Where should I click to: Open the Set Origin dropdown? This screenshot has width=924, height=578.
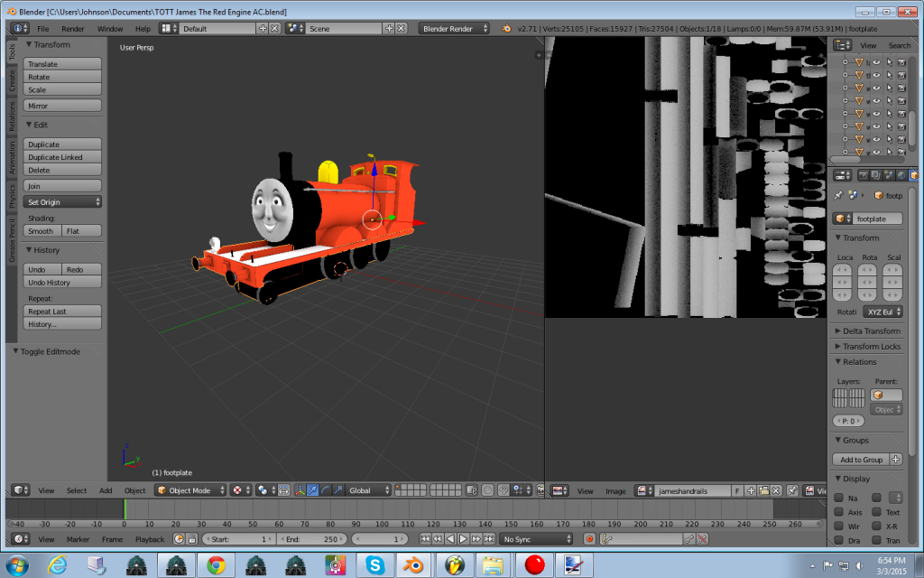click(x=62, y=201)
